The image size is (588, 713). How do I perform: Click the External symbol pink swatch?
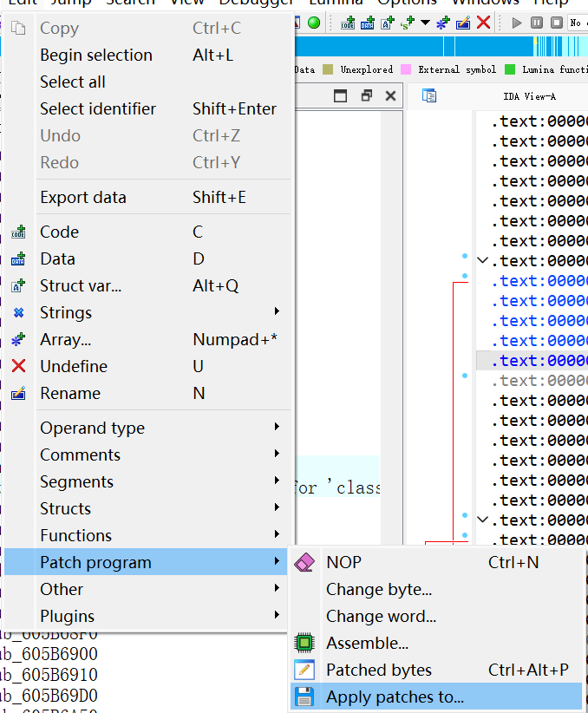point(406,69)
